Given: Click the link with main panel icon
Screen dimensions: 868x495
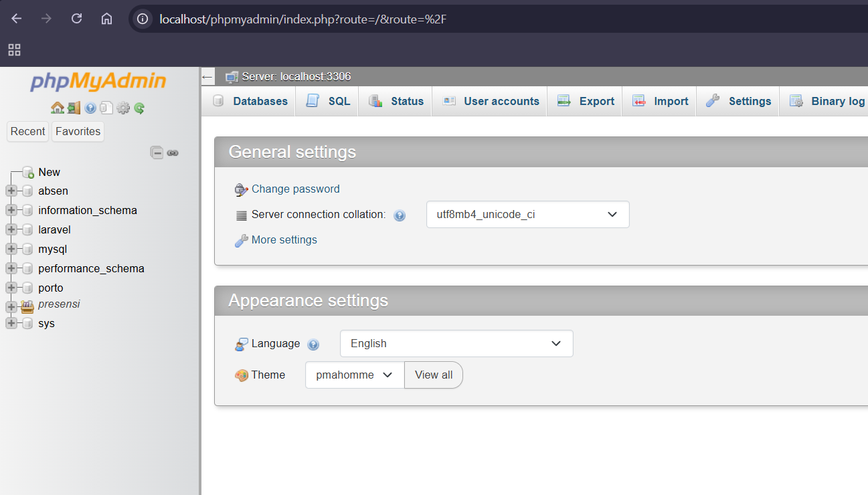Looking at the screenshot, I should 173,153.
